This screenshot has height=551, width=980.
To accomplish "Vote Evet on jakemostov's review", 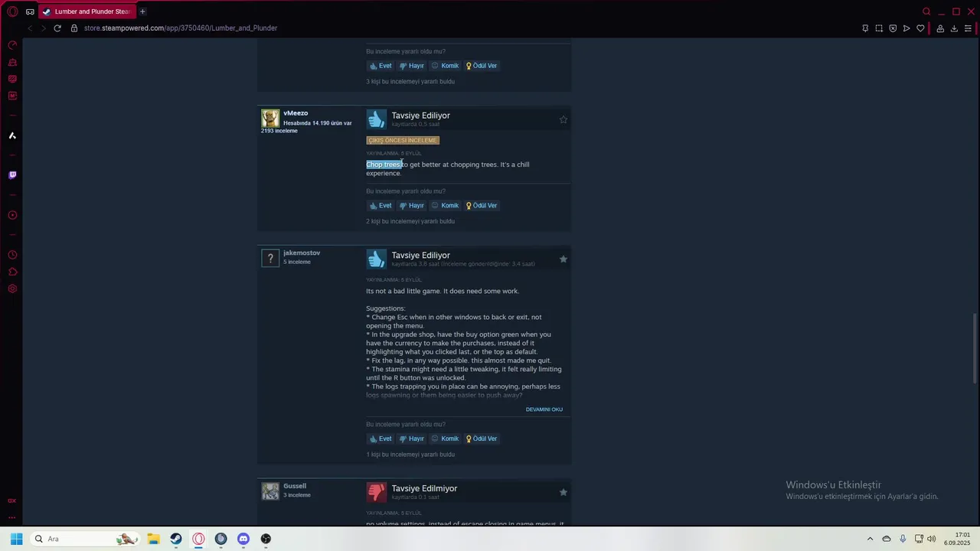I will (x=381, y=439).
